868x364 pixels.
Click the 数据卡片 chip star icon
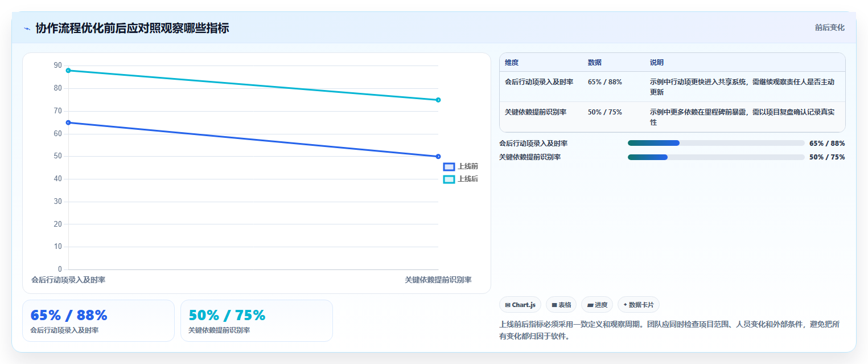tap(626, 305)
